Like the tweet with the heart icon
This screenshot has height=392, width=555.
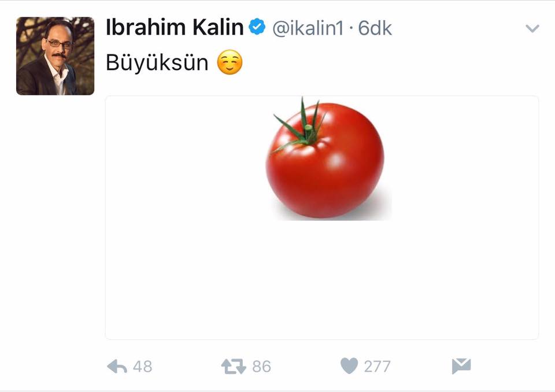click(349, 366)
